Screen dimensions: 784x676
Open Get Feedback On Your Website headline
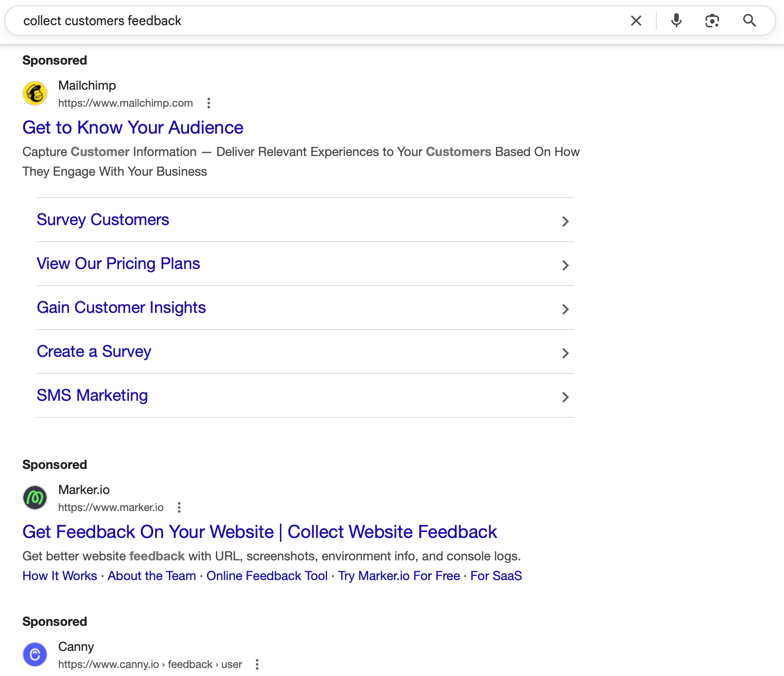coord(260,532)
